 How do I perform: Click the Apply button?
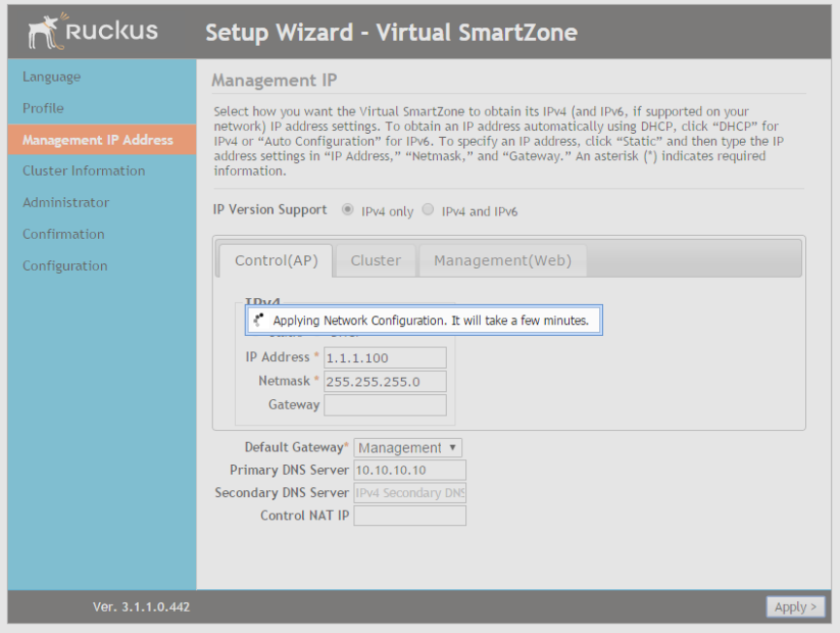[x=795, y=607]
